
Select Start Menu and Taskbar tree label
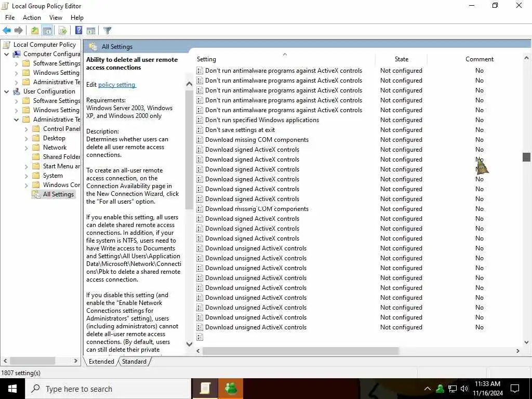(x=61, y=166)
